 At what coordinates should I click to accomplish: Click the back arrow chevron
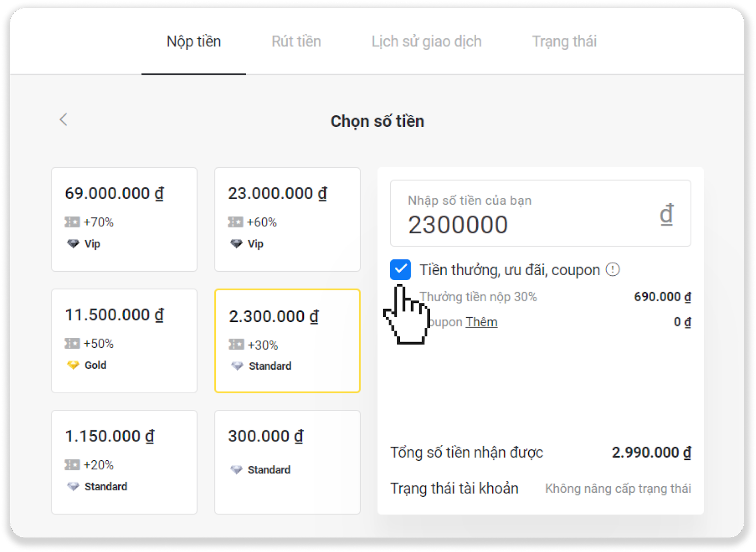pos(63,120)
